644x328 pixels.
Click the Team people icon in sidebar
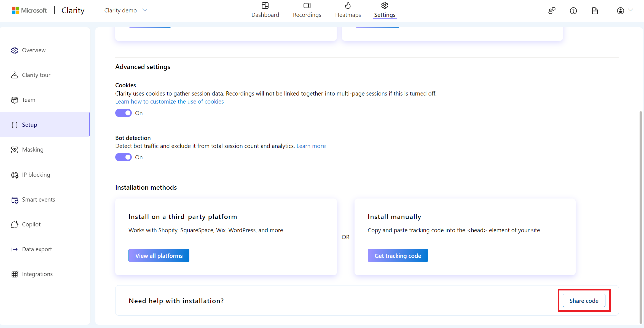pos(15,100)
